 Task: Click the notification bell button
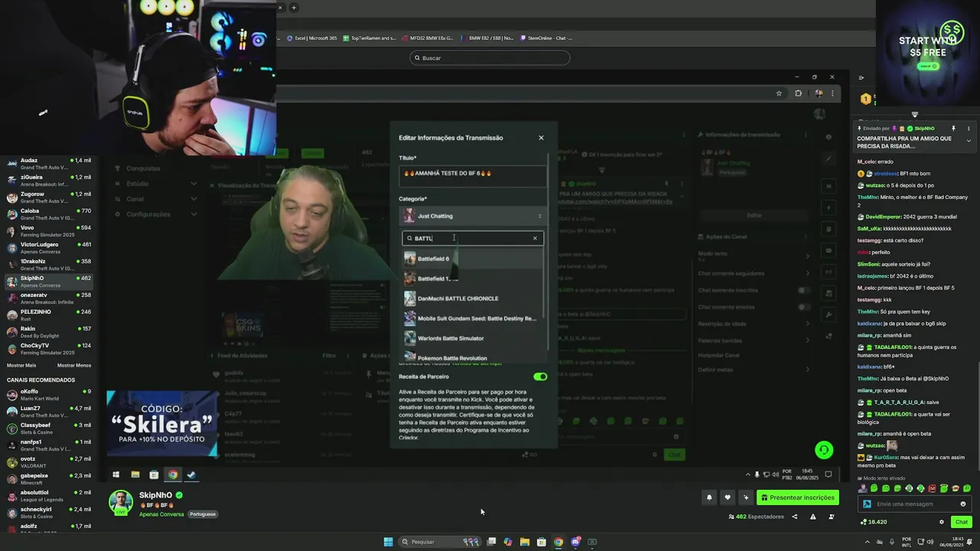click(x=709, y=497)
